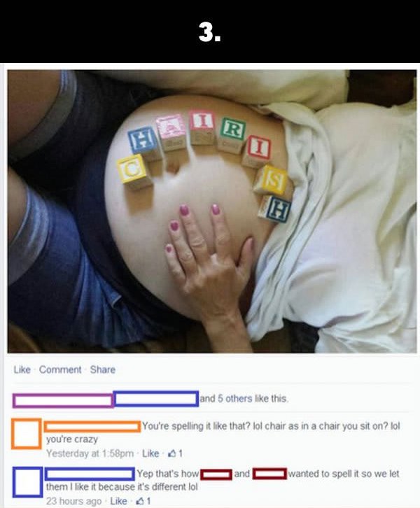
Task: Click the '23 hours ago' timestamp
Action: [73, 501]
